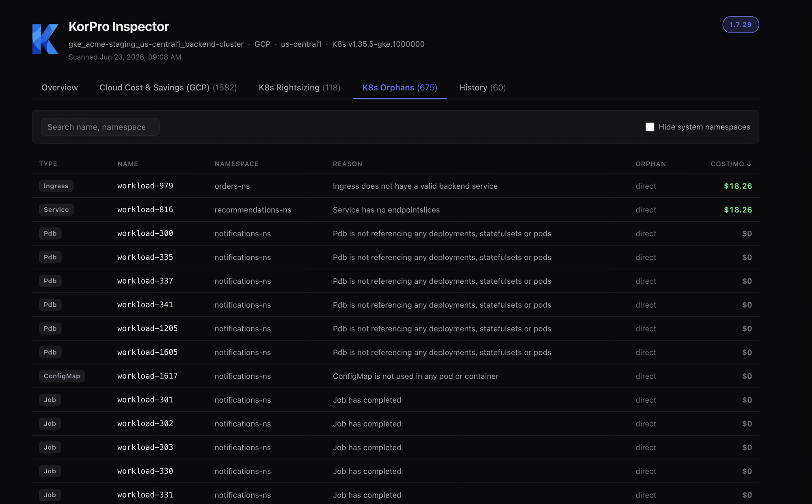The width and height of the screenshot is (812, 504).
Task: Select workload-341 name cell
Action: (145, 304)
